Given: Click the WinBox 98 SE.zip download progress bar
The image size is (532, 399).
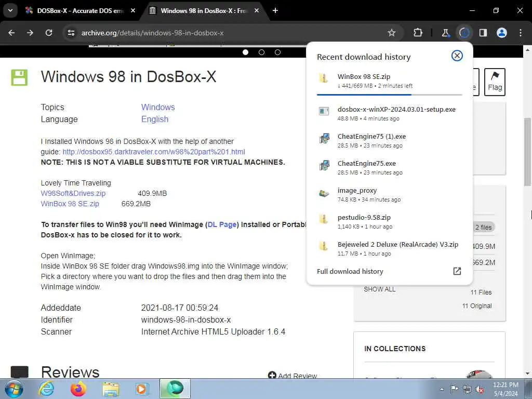Looking at the screenshot, I should click(x=389, y=95).
